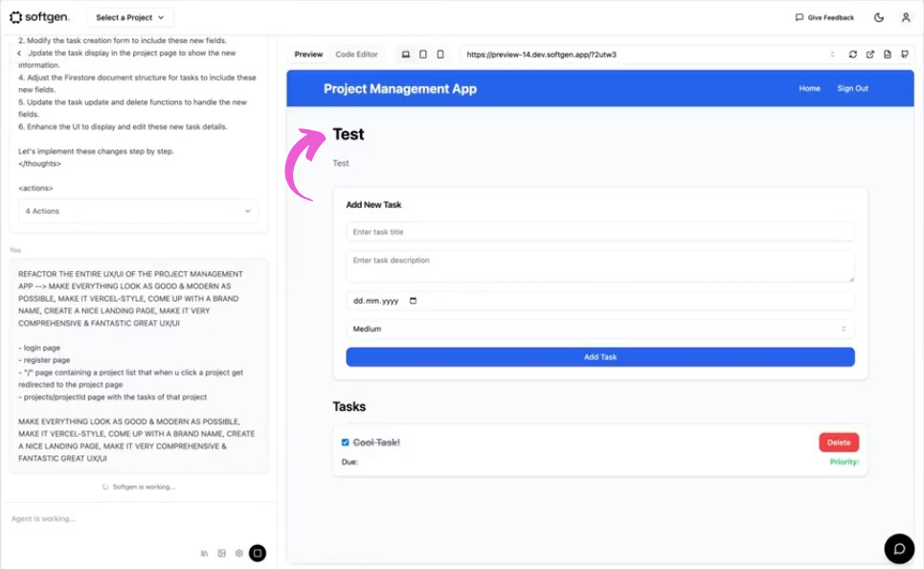The width and height of the screenshot is (924, 569).
Task: Click the </thoughts> tag text
Action: pyautogui.click(x=39, y=164)
